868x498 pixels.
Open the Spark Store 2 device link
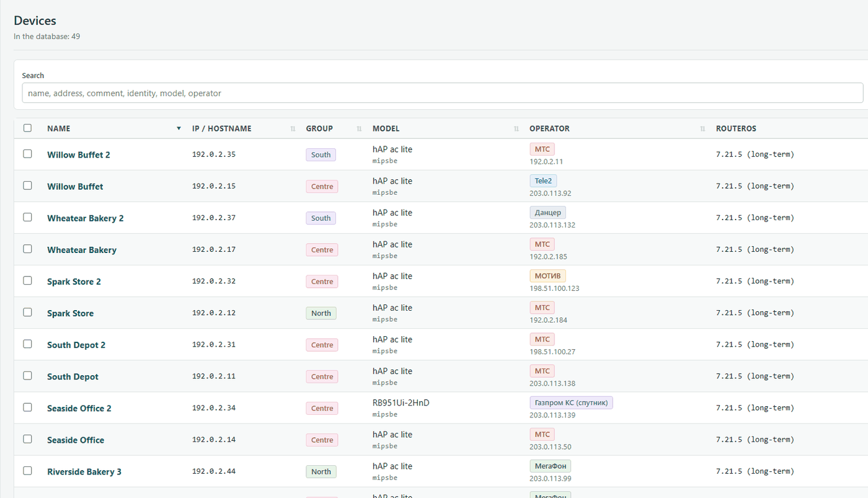(74, 282)
